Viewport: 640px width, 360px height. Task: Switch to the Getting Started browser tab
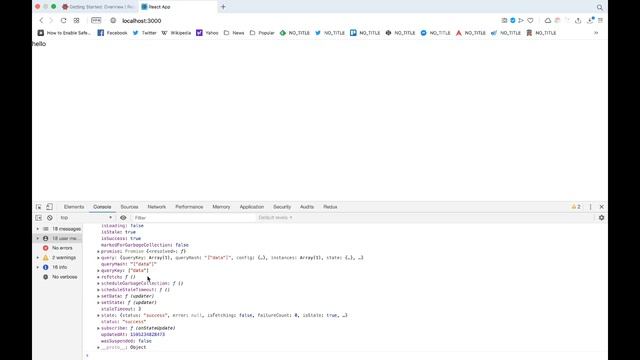(98, 7)
